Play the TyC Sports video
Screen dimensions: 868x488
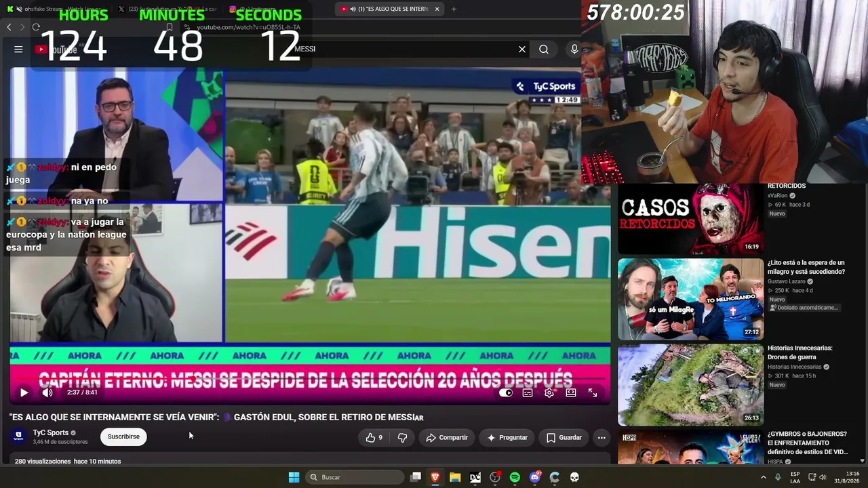click(x=24, y=392)
